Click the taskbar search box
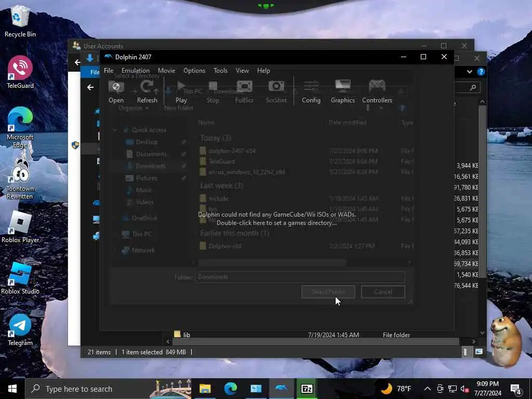Image resolution: width=532 pixels, height=399 pixels. [109, 389]
